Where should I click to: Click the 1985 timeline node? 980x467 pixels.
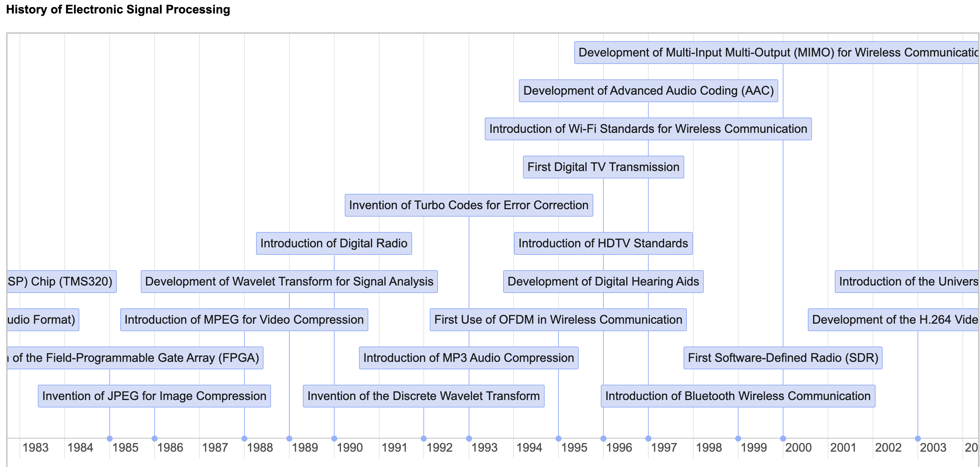[110, 437]
